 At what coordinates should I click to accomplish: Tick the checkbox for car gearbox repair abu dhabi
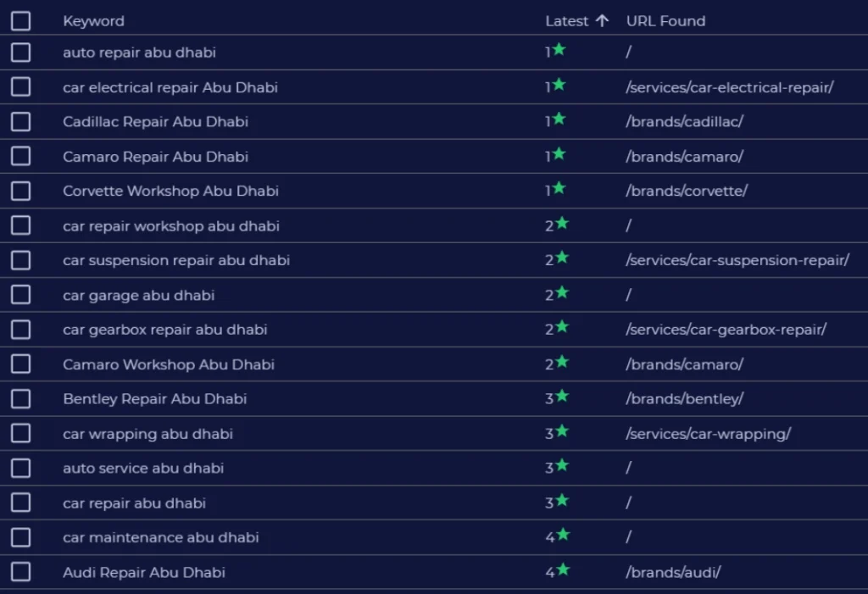[21, 330]
